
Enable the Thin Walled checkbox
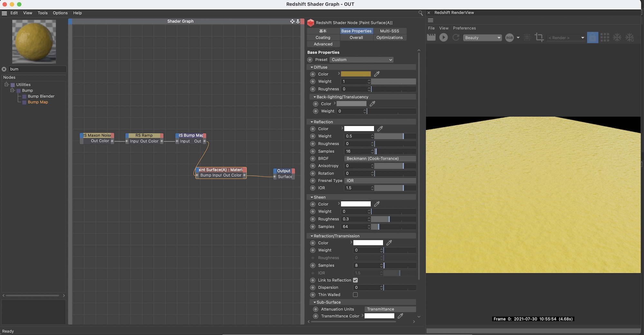pos(355,295)
